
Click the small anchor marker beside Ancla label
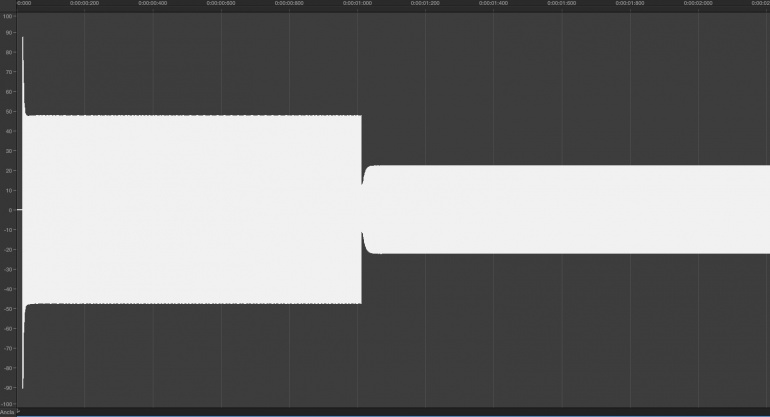[18, 411]
